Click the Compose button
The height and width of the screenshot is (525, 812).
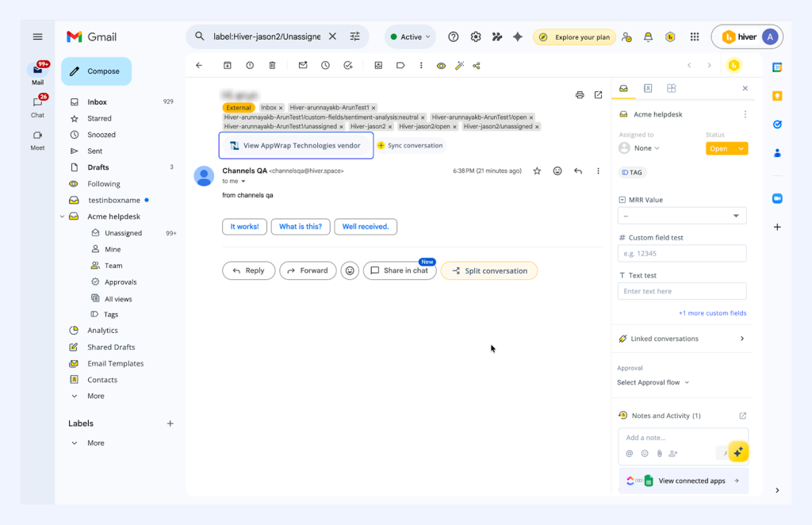click(x=96, y=71)
